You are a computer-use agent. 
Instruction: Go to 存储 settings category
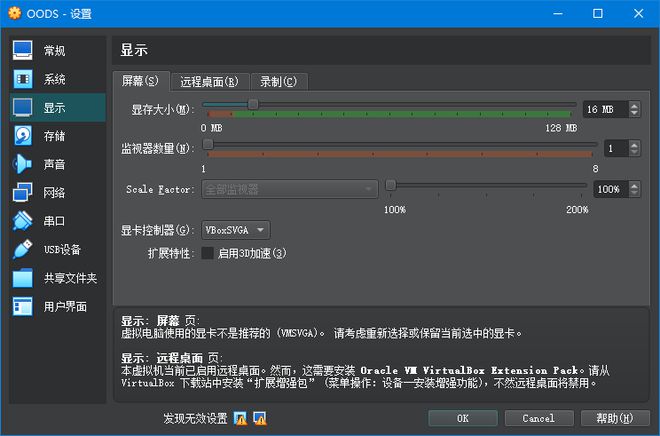pyautogui.click(x=58, y=136)
